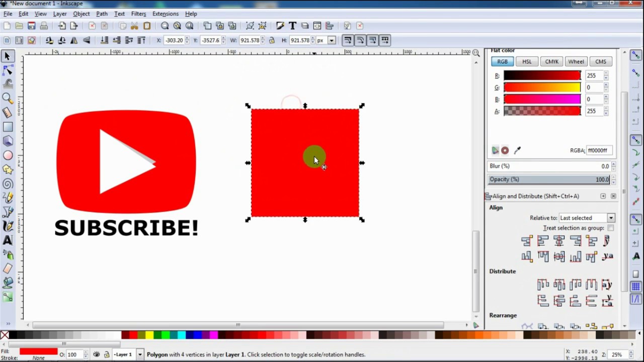The image size is (644, 362).
Task: Click the Print document icon
Action: tap(44, 26)
